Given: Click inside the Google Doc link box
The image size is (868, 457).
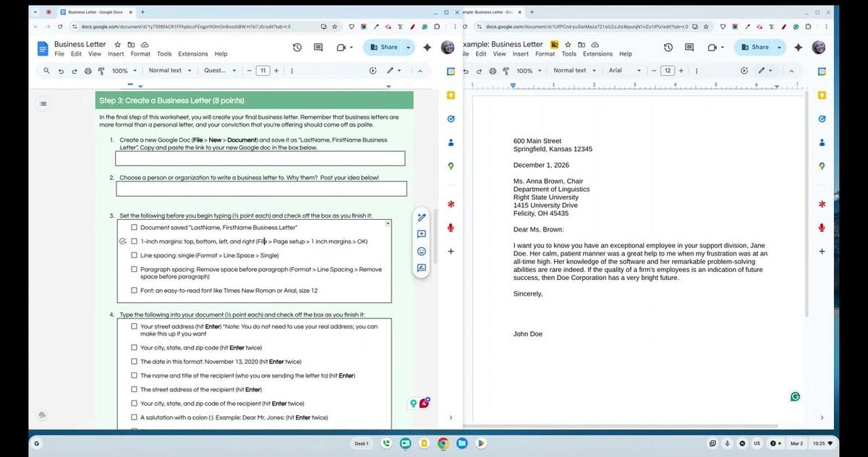Looking at the screenshot, I should [260, 158].
